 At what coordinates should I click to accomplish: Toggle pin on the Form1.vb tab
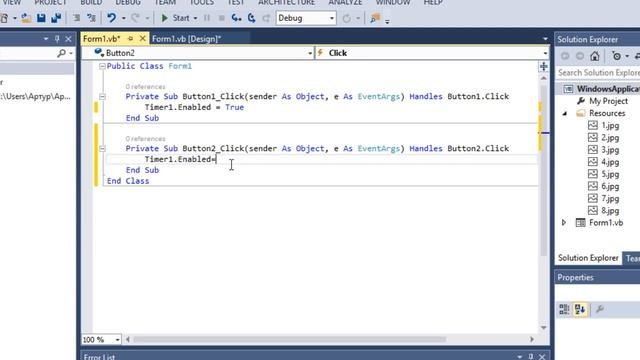131,38
